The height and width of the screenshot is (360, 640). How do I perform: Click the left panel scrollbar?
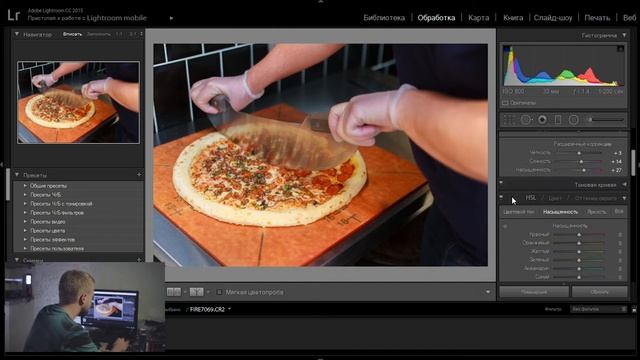(8, 184)
